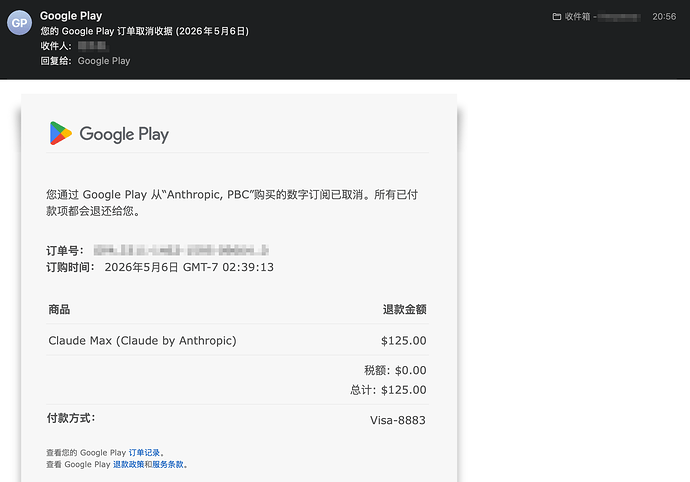Click the blurred order number
This screenshot has width=690, height=482.
181,250
